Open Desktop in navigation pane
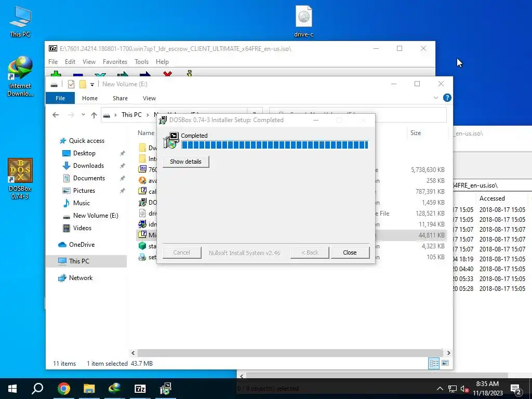This screenshot has width=532, height=399. 84,153
